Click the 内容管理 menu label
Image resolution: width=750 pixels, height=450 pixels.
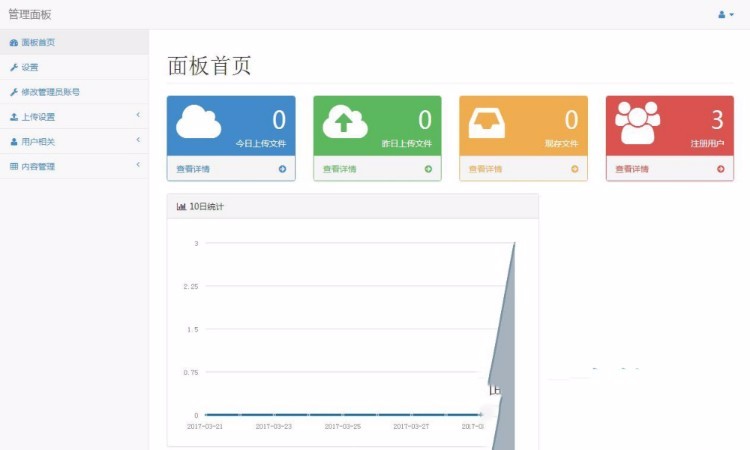[x=38, y=166]
